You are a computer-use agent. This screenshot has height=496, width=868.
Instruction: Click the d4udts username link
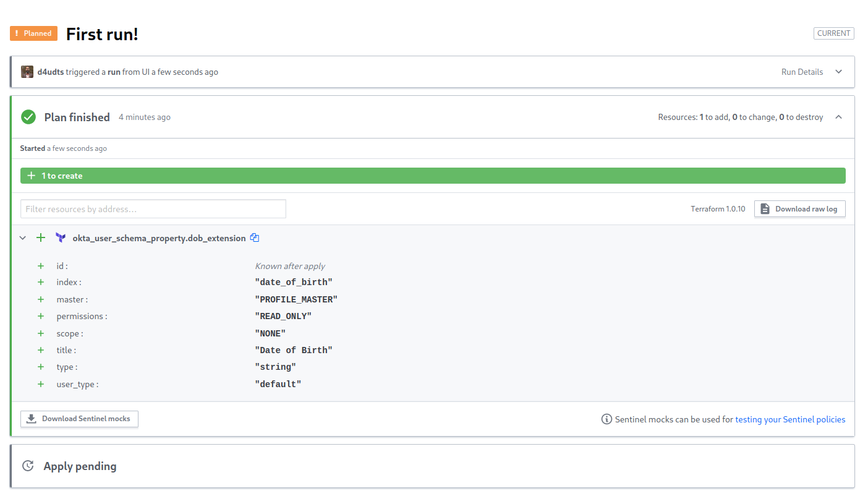click(x=50, y=72)
